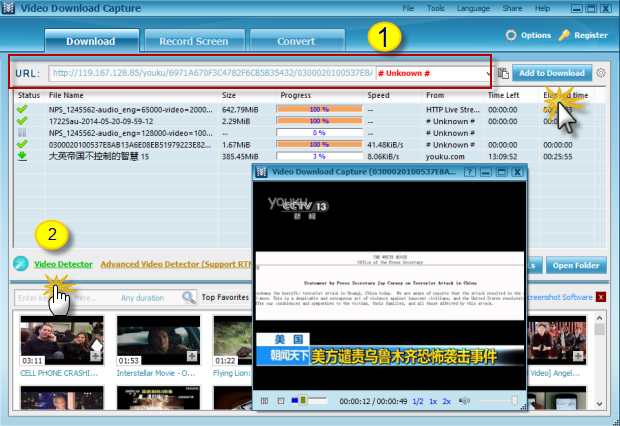Click the Screenshot Software link
Screen dimensions: 620x426
[x=560, y=297]
